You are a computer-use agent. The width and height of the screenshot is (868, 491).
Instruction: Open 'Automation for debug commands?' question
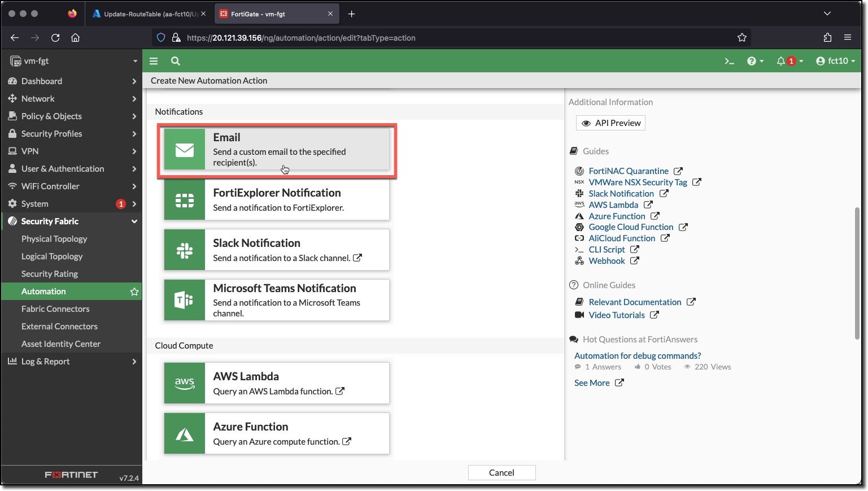point(638,356)
